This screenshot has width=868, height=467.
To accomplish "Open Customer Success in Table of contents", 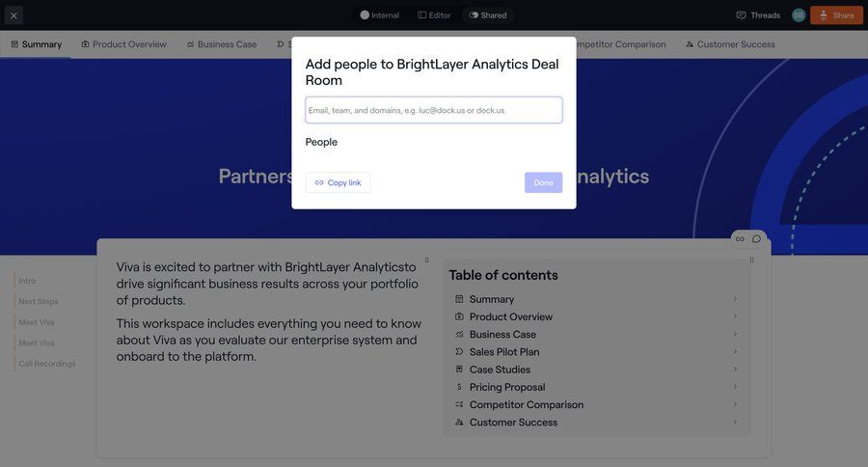I will tap(597, 422).
